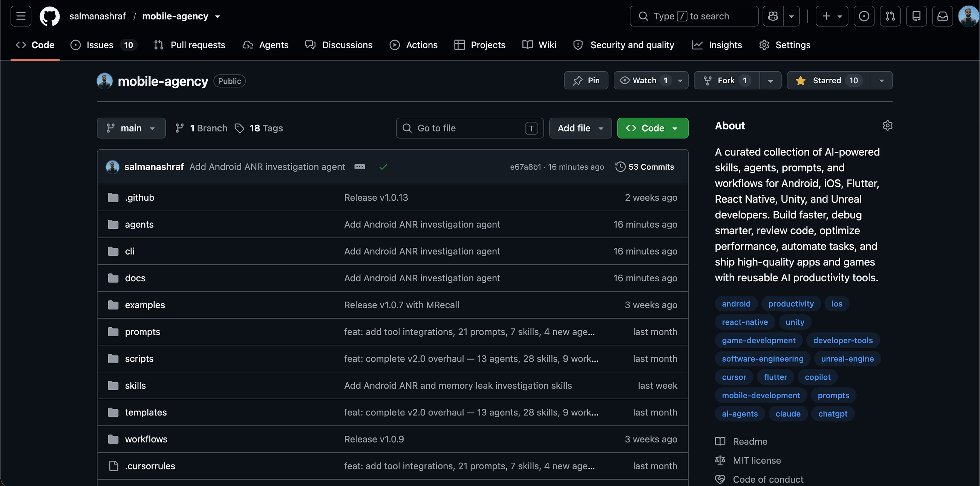Toggle the Starred button
Image resolution: width=980 pixels, height=486 pixels.
pyautogui.click(x=829, y=80)
